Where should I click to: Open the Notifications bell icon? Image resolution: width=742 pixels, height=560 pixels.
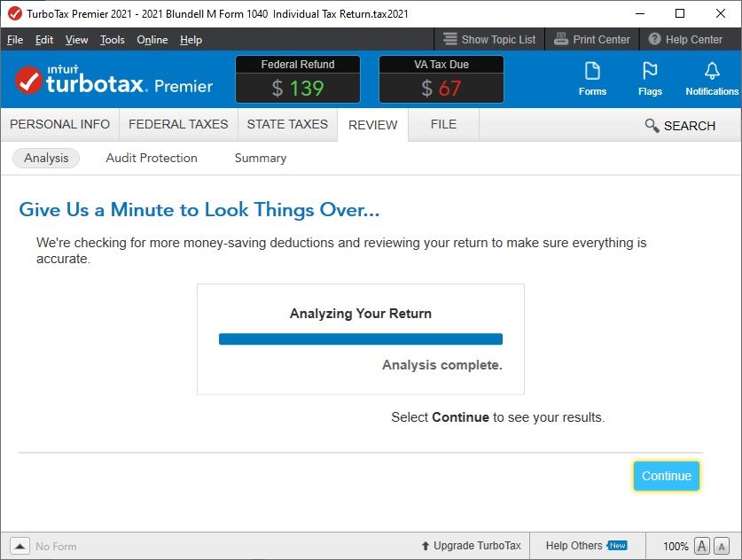coord(712,72)
